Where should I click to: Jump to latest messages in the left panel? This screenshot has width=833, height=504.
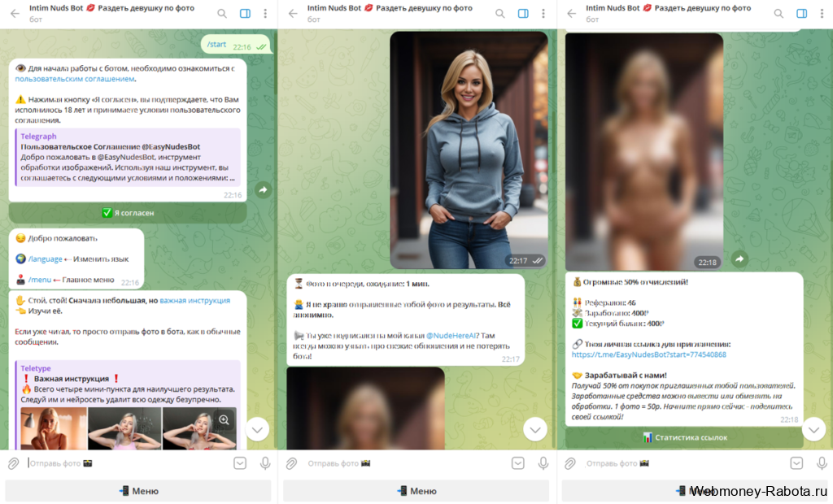[x=257, y=430]
